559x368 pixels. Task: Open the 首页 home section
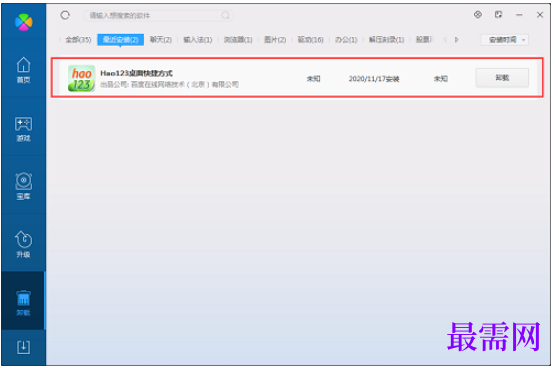point(24,70)
